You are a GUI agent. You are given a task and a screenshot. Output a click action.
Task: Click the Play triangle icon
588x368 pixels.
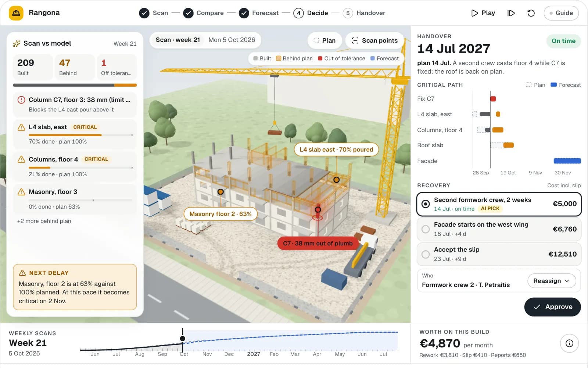(474, 13)
